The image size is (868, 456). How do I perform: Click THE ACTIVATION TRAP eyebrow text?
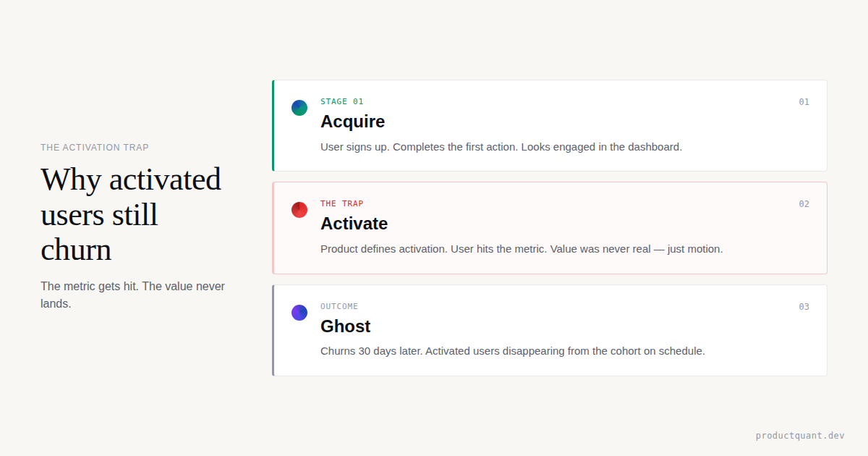[95, 148]
